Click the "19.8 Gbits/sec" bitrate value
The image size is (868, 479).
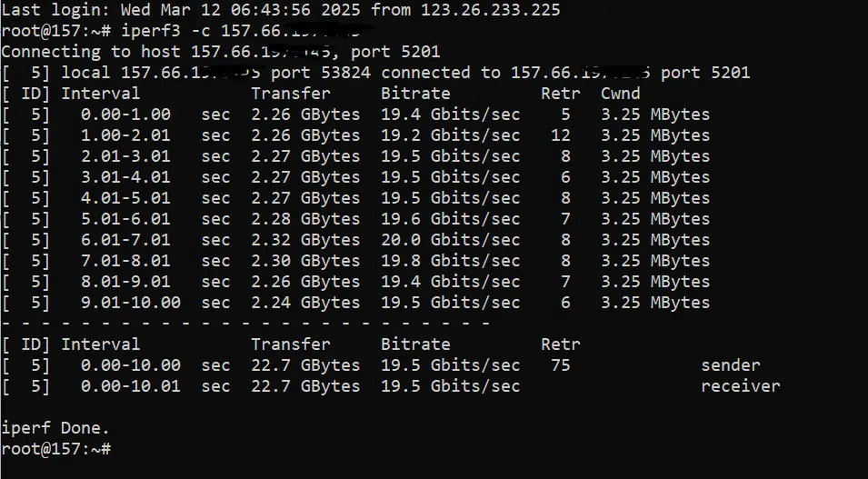pyautogui.click(x=450, y=261)
